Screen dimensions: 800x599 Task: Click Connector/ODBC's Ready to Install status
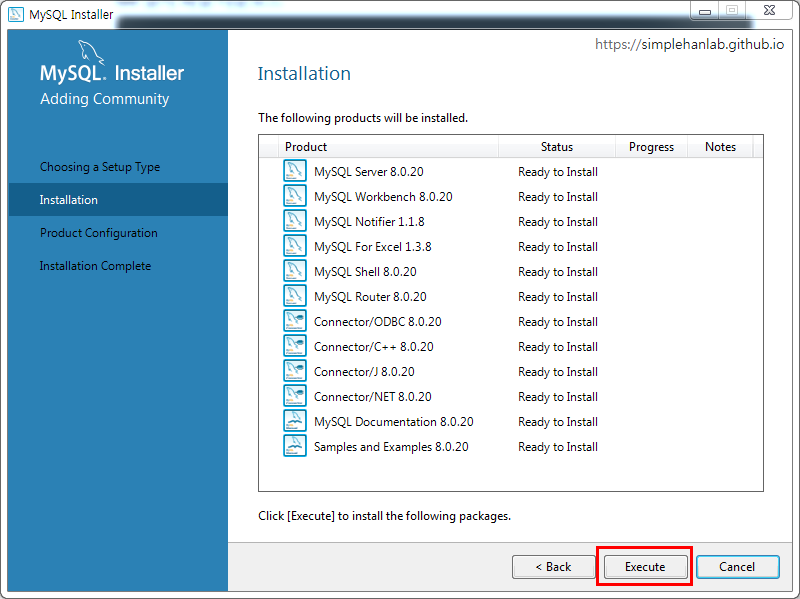click(x=558, y=322)
